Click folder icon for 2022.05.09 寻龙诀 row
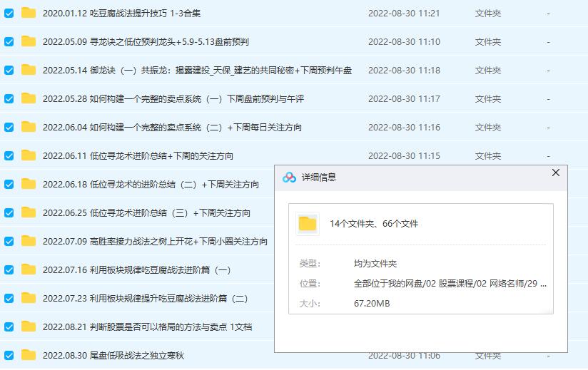The width and height of the screenshot is (588, 370). pos(29,41)
